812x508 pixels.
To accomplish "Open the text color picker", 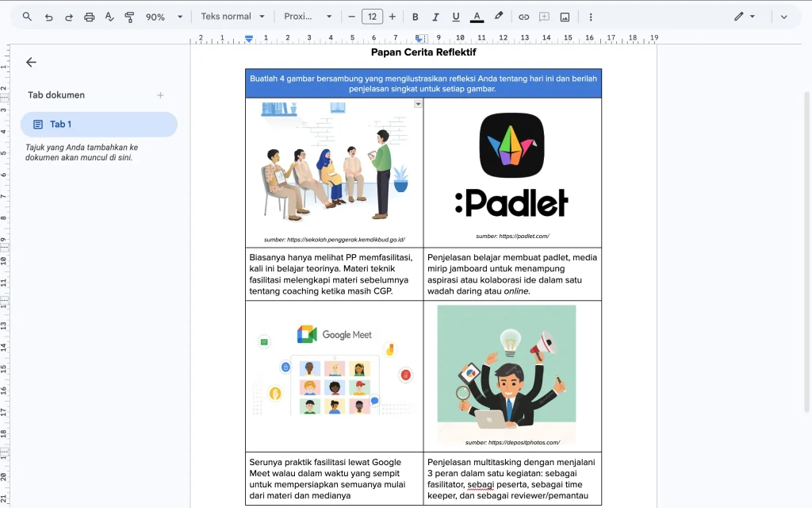I will click(477, 17).
